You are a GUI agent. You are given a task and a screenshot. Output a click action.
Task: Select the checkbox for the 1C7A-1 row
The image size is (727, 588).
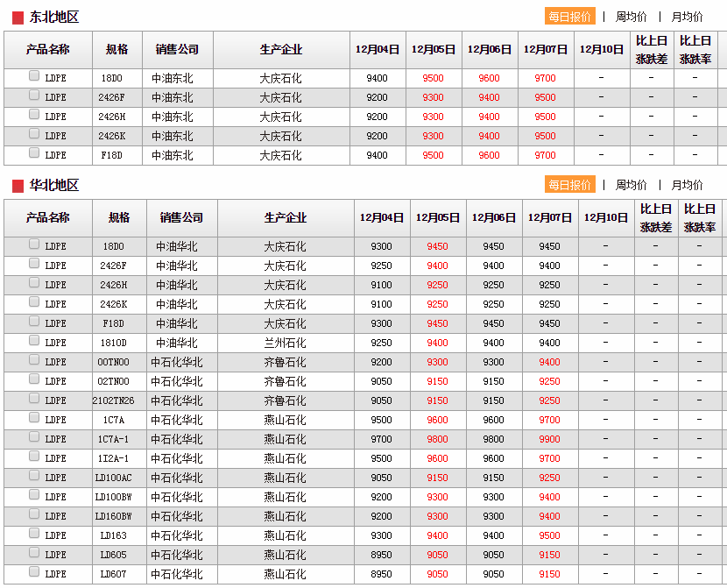(x=34, y=437)
